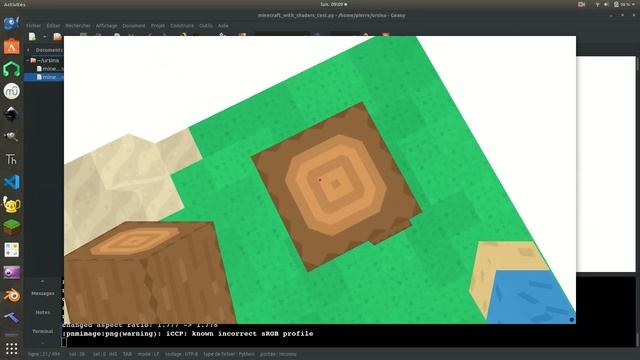Screen dimensions: 640x360
Task: Open the new file dropdown arrow
Action: pos(44,37)
